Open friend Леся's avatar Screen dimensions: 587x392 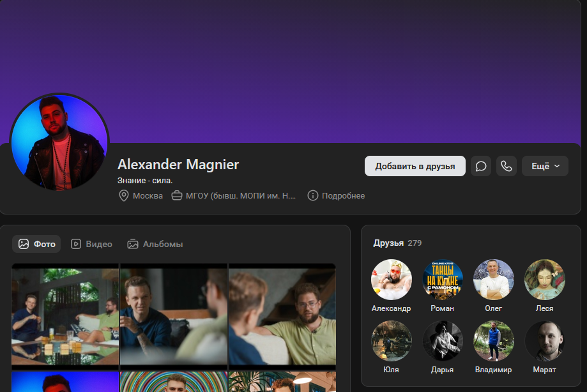544,280
